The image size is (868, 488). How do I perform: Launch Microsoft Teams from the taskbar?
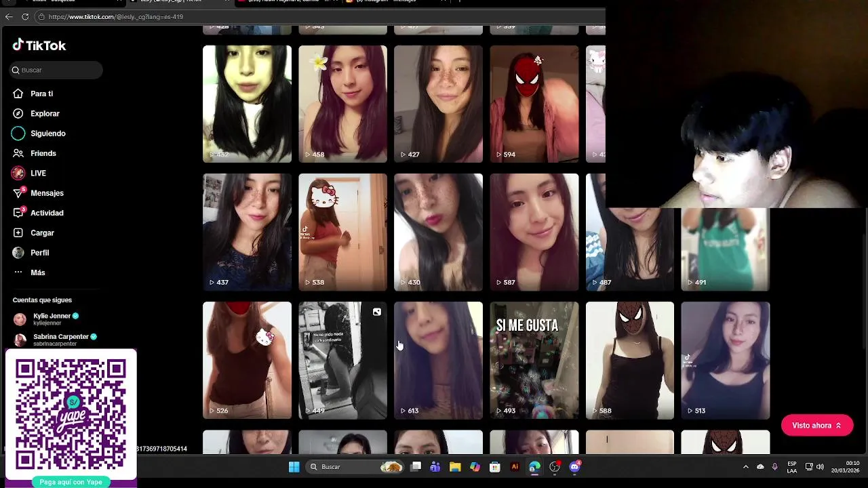coord(435,467)
